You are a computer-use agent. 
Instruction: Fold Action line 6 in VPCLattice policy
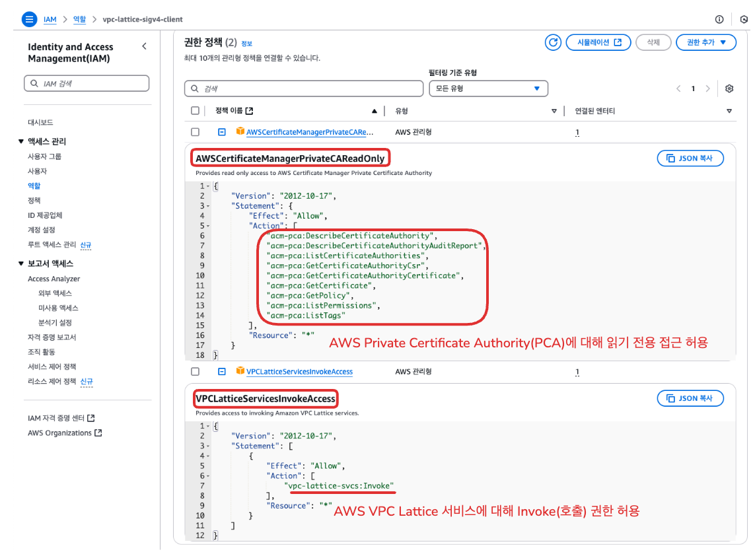[x=208, y=476]
